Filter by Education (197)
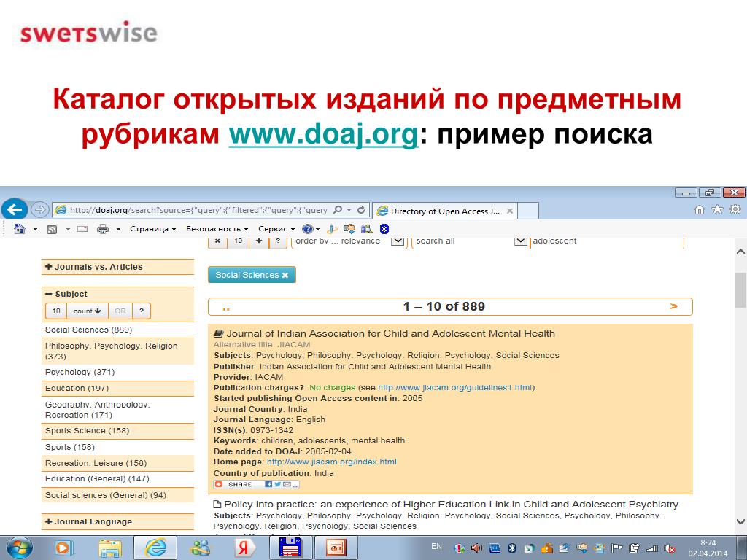The image size is (747, 560). [x=117, y=388]
